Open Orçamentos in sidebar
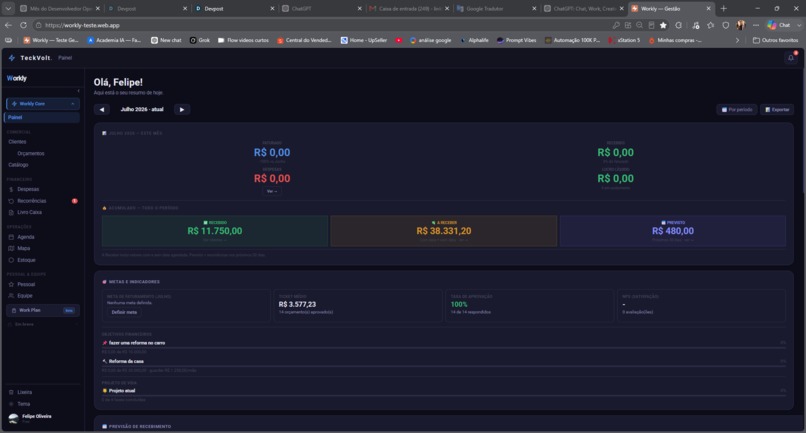806x433 pixels. click(x=31, y=154)
